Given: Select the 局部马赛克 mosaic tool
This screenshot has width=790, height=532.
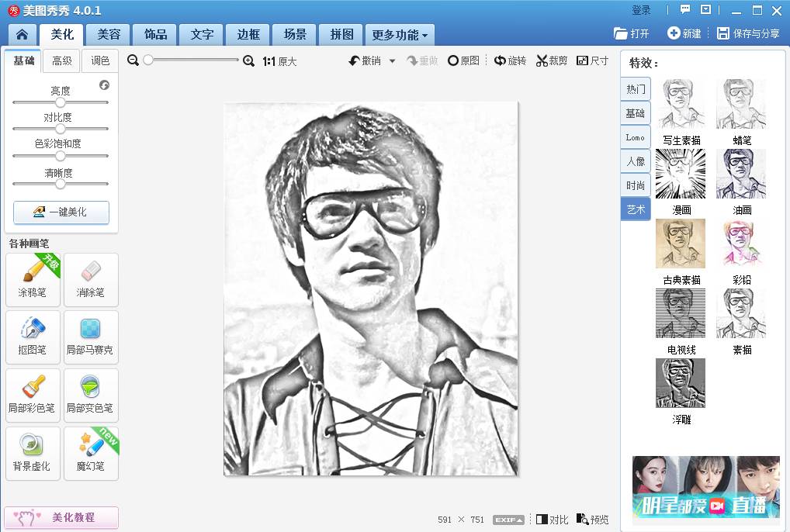Looking at the screenshot, I should [x=91, y=337].
